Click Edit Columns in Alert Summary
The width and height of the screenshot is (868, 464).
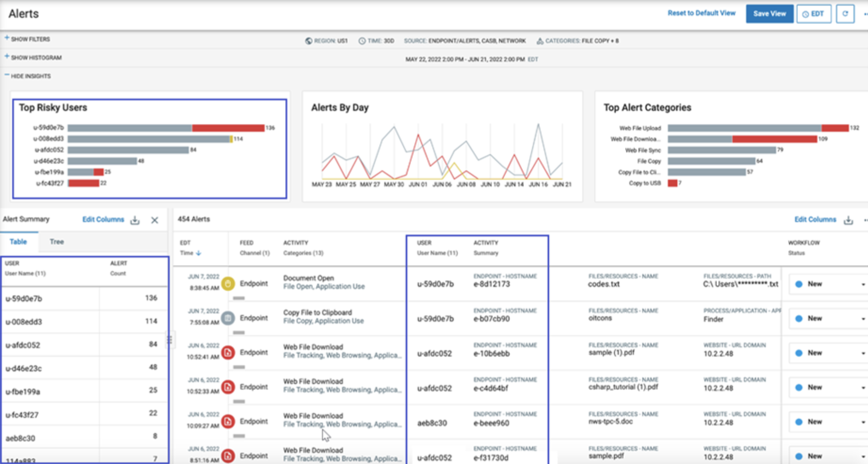(x=103, y=219)
